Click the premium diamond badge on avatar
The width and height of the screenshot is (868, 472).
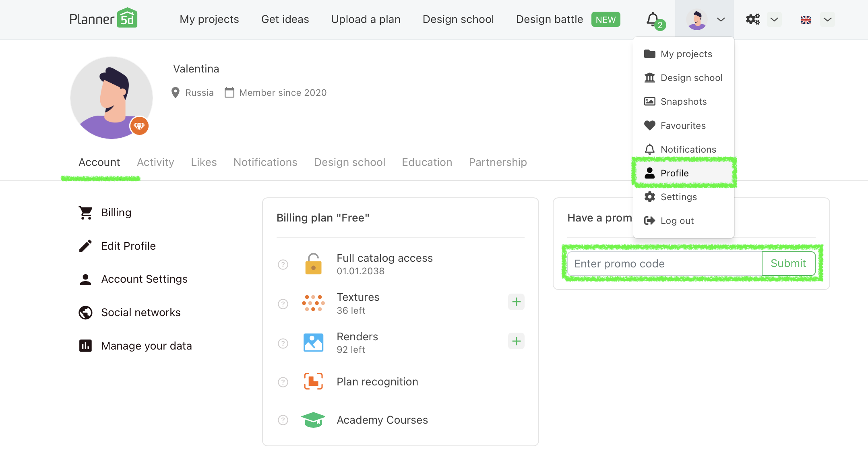(139, 126)
